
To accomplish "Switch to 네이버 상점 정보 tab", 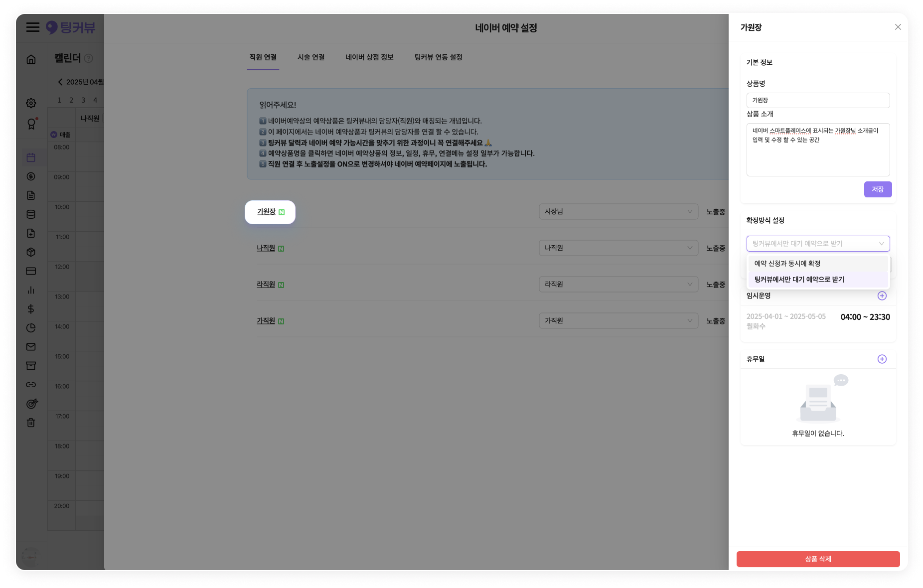I will click(369, 57).
